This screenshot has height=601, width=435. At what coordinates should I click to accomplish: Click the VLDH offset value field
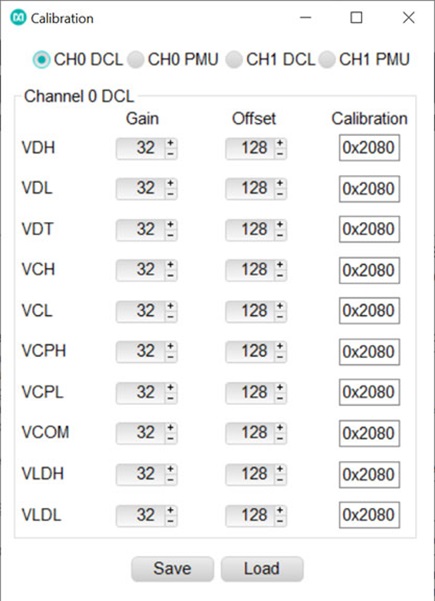250,475
